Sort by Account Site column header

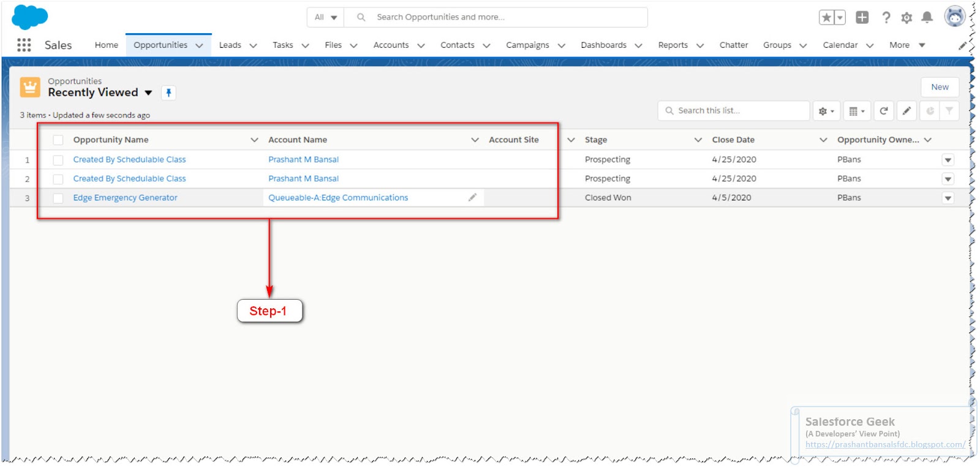[514, 140]
